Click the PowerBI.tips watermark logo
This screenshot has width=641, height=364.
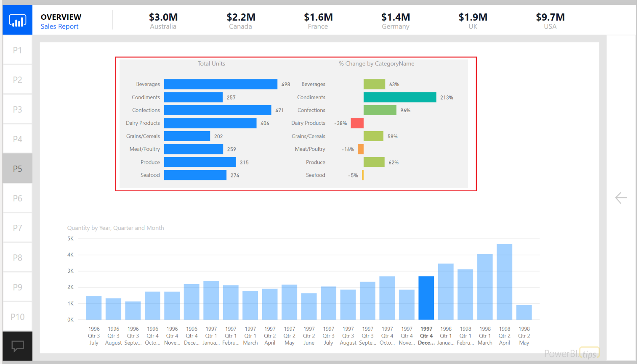click(571, 353)
